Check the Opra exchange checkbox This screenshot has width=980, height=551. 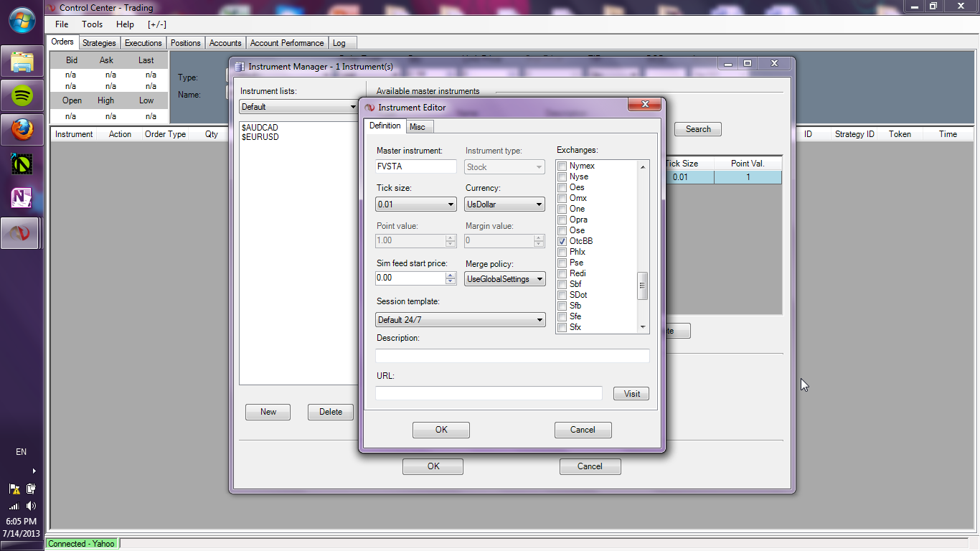click(562, 220)
